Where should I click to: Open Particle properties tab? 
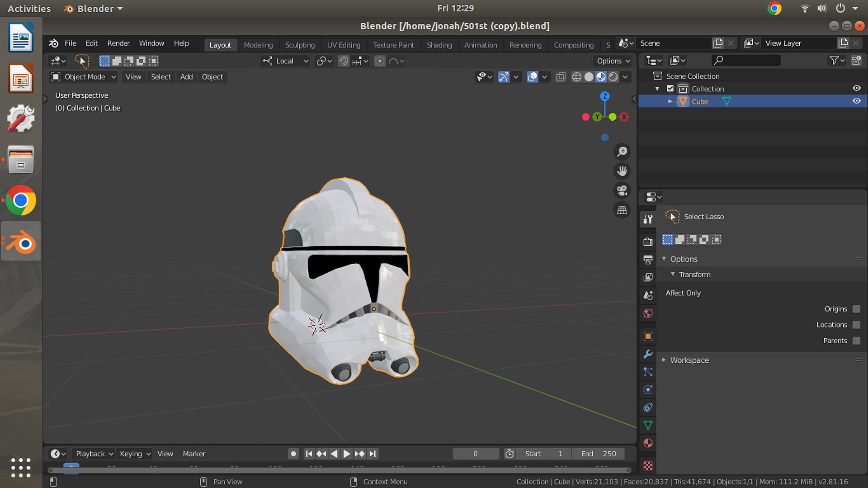648,372
